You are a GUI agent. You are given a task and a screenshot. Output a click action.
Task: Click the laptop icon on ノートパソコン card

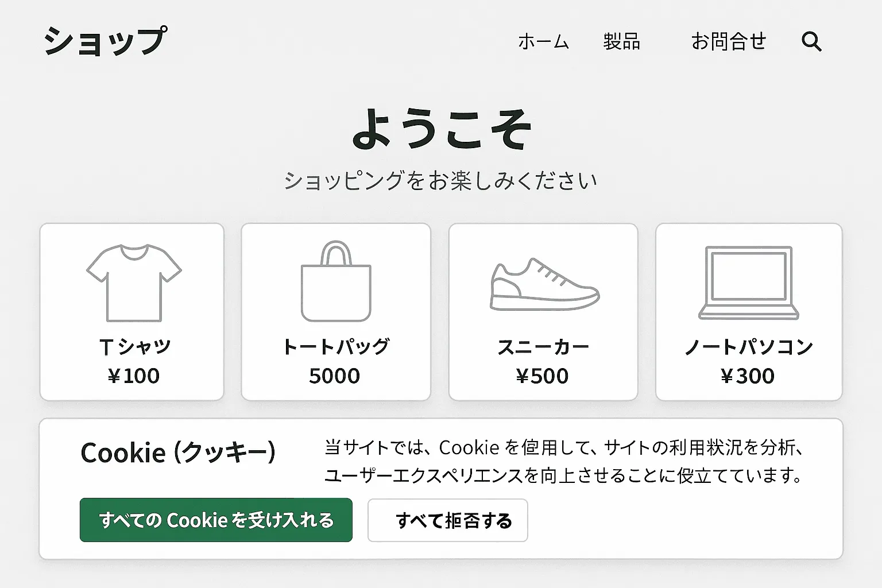748,281
